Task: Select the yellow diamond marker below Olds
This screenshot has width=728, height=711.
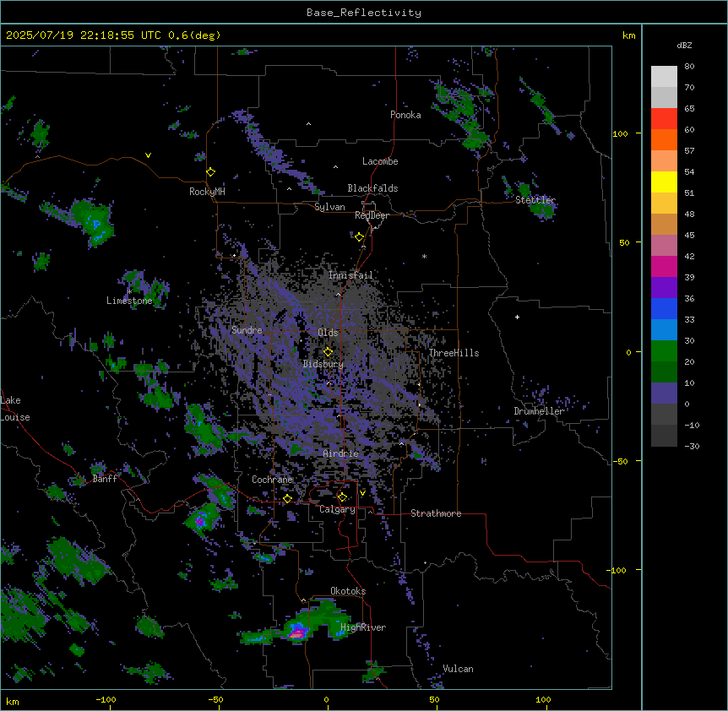Action: (328, 352)
